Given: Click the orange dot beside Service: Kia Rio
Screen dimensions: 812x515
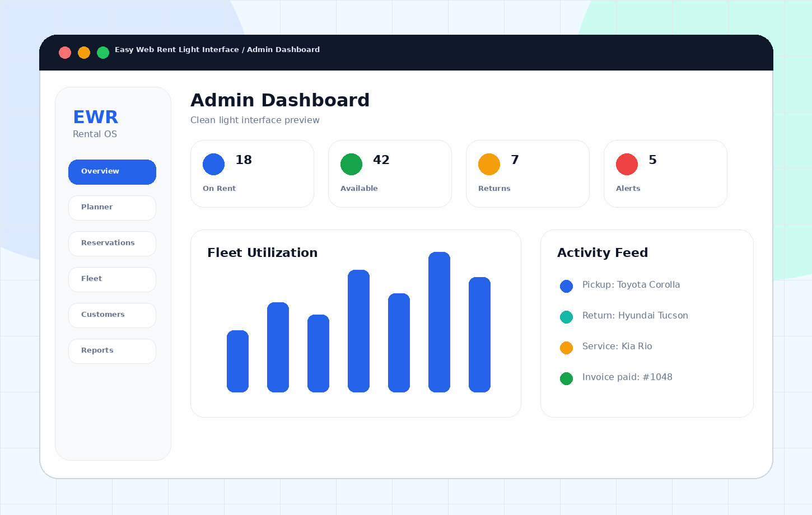Looking at the screenshot, I should click(566, 348).
